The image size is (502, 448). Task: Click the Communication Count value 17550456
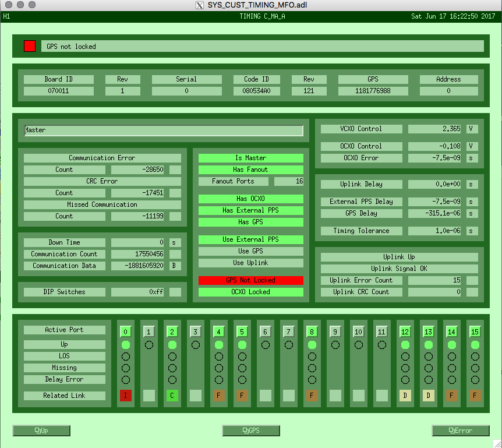click(x=137, y=254)
